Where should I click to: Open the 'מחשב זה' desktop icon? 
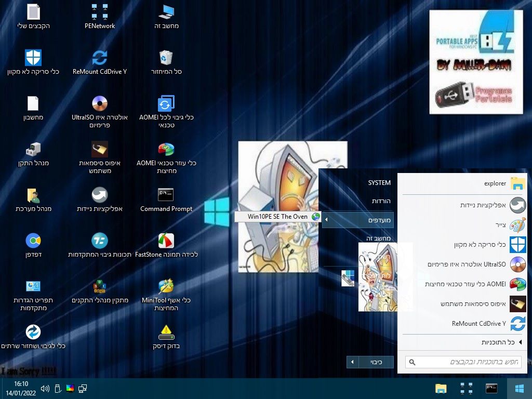tap(166, 17)
